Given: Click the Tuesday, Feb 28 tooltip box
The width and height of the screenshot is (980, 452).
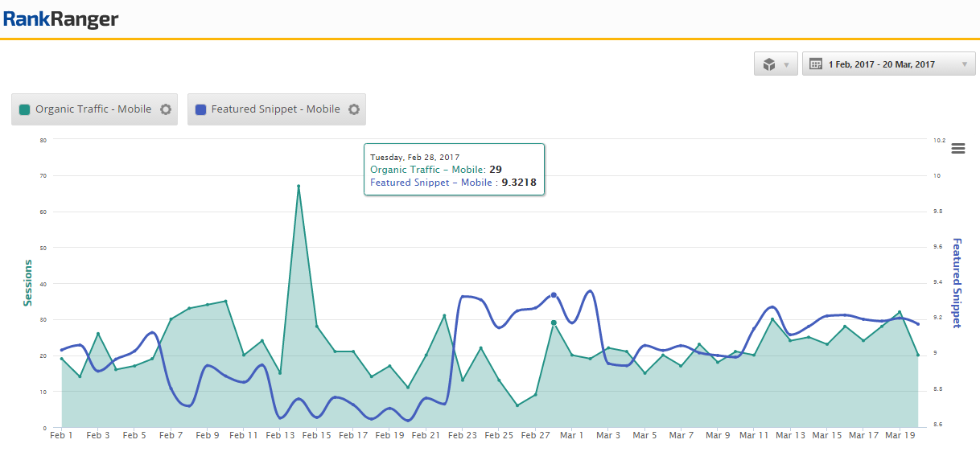Looking at the screenshot, I should point(454,170).
